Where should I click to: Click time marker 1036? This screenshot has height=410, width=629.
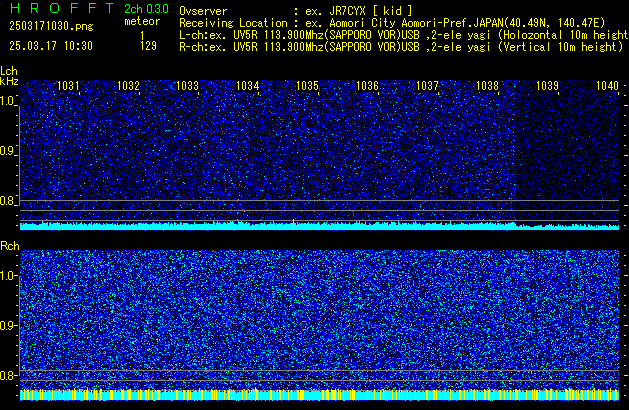pos(367,86)
